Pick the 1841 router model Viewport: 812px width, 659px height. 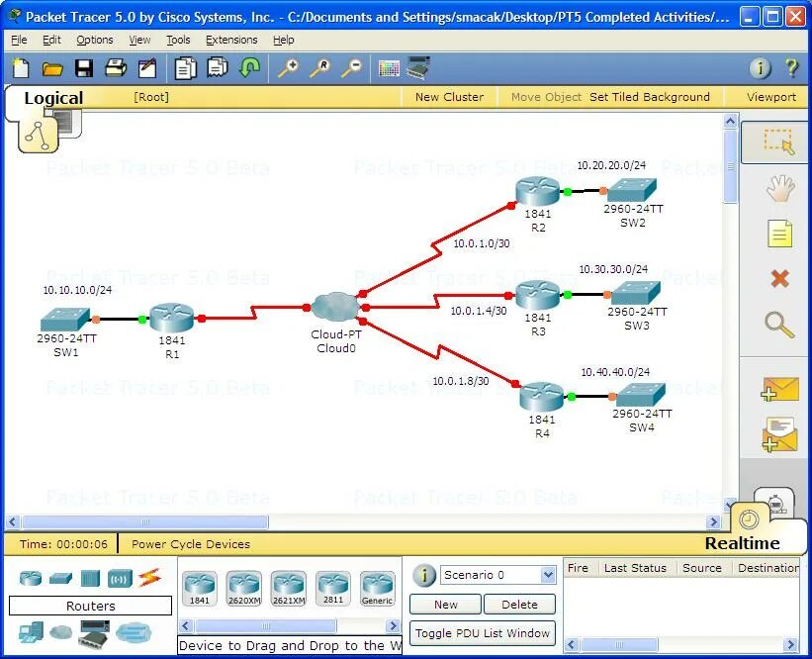pyautogui.click(x=200, y=589)
